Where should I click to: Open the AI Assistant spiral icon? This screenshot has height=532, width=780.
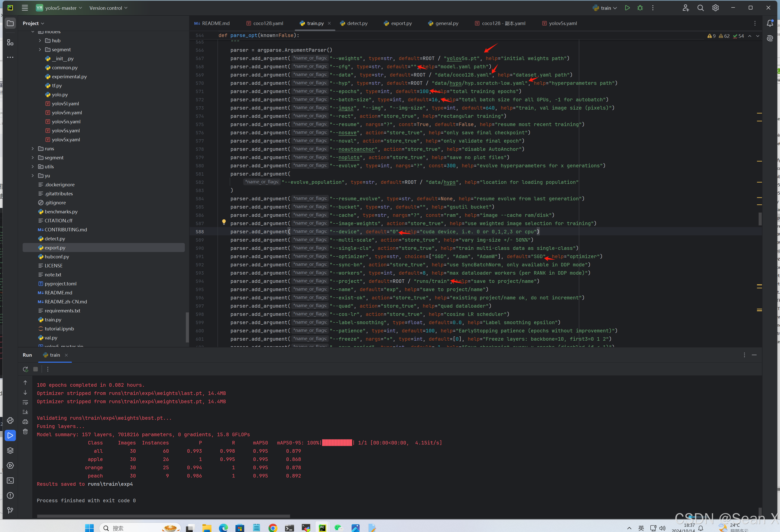click(770, 38)
